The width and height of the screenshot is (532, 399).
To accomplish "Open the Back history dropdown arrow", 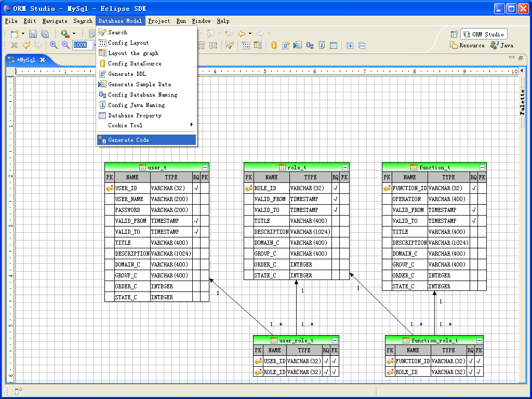I will click(250, 34).
